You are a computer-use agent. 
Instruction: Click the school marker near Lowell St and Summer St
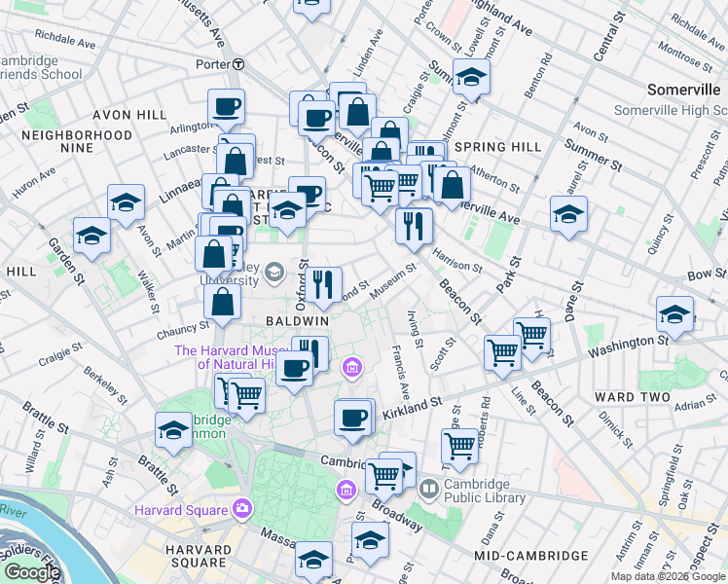[471, 77]
